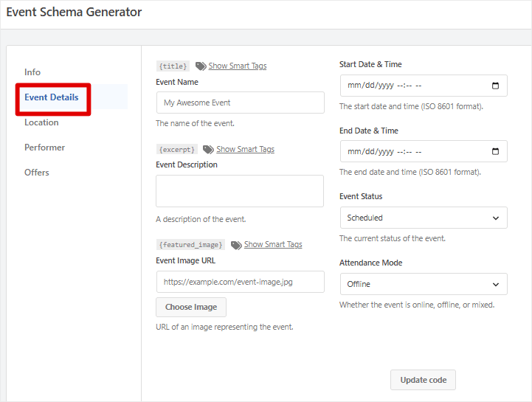Click the Choose Image button

[x=191, y=307]
